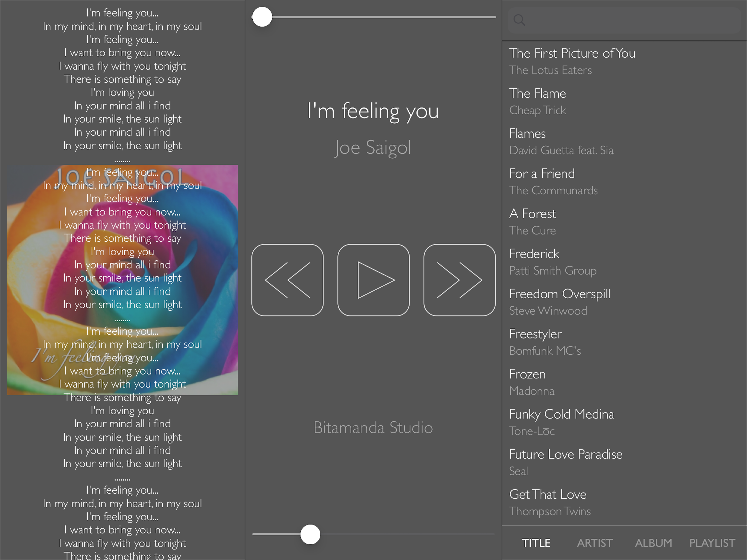747x560 pixels.
Task: Select Frozen by Madonna
Action: click(532, 382)
